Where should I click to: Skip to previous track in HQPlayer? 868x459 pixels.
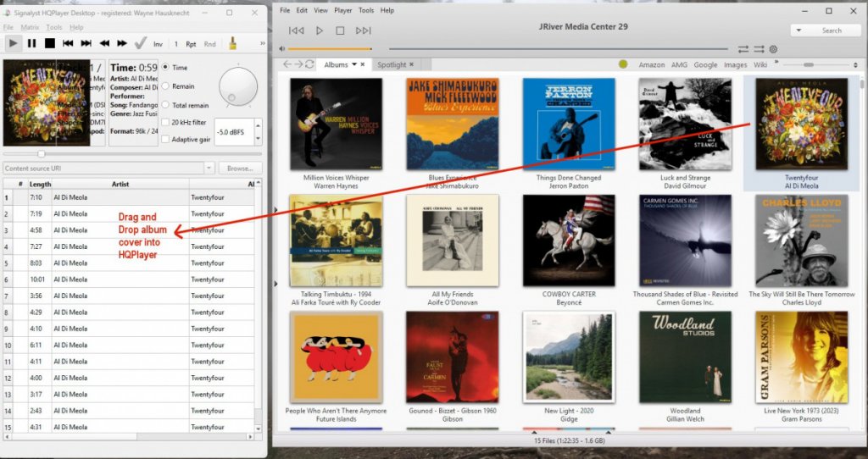click(68, 43)
